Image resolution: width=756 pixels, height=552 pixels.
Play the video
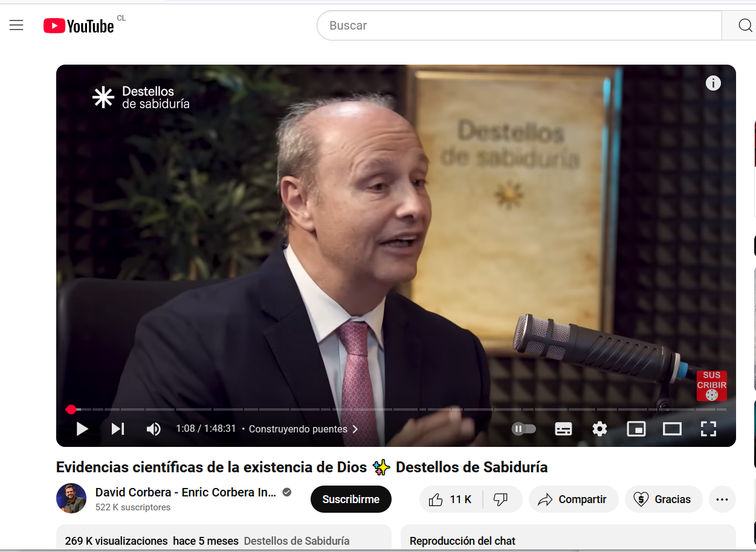point(82,429)
